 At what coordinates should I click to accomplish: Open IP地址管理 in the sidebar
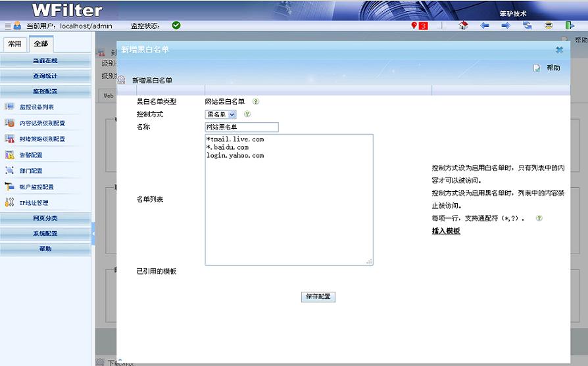click(x=34, y=203)
